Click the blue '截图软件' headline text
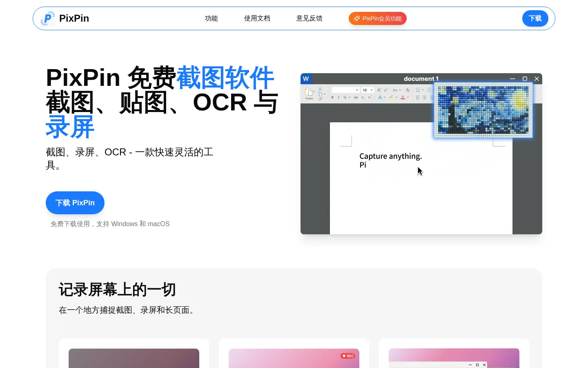The height and width of the screenshot is (368, 588). point(225,78)
